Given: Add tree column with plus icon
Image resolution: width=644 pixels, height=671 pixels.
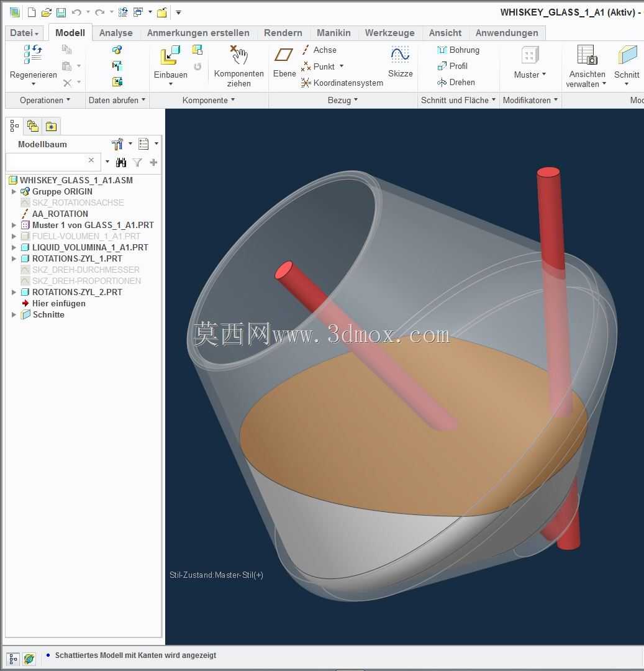Looking at the screenshot, I should tap(153, 162).
